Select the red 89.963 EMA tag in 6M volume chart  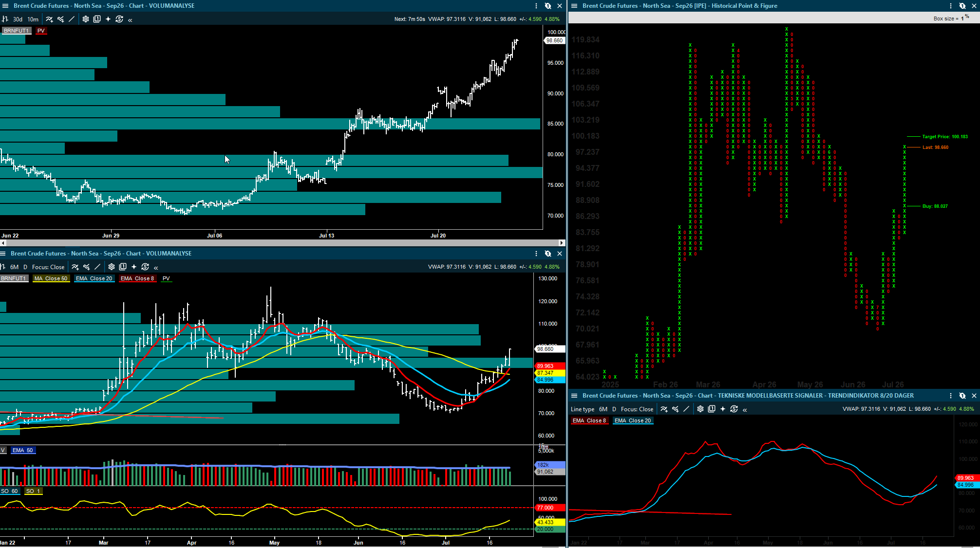(550, 366)
